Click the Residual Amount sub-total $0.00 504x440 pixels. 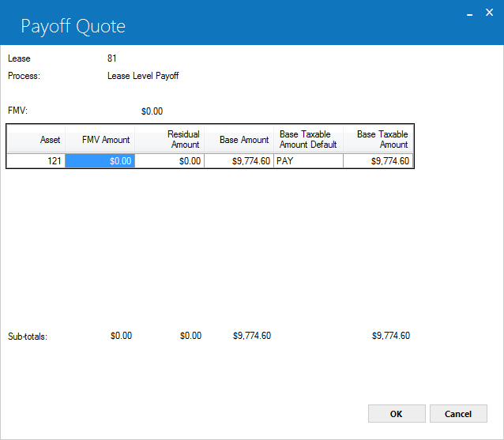point(190,336)
